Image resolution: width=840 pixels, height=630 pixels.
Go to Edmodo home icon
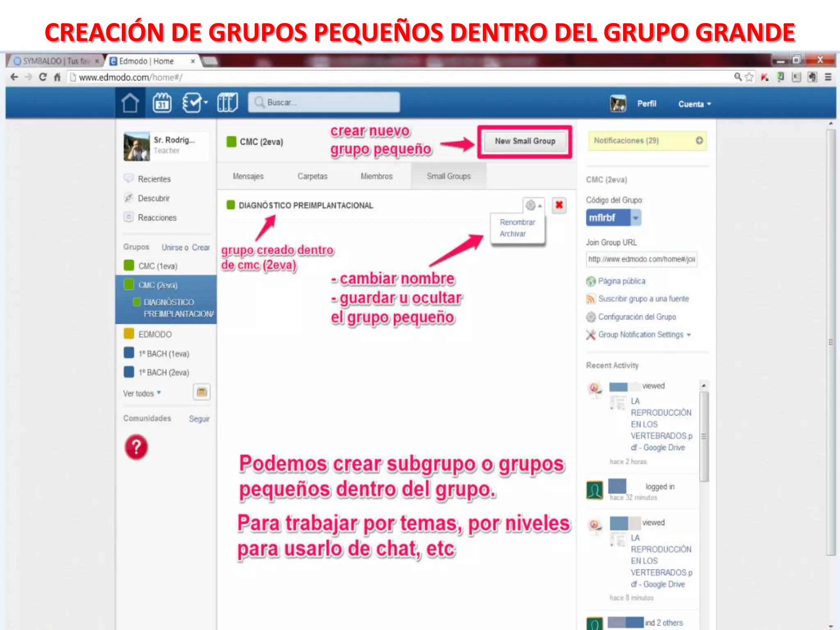[x=130, y=103]
